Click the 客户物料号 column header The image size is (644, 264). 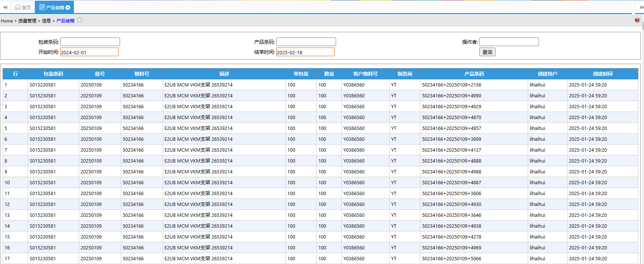coord(365,74)
